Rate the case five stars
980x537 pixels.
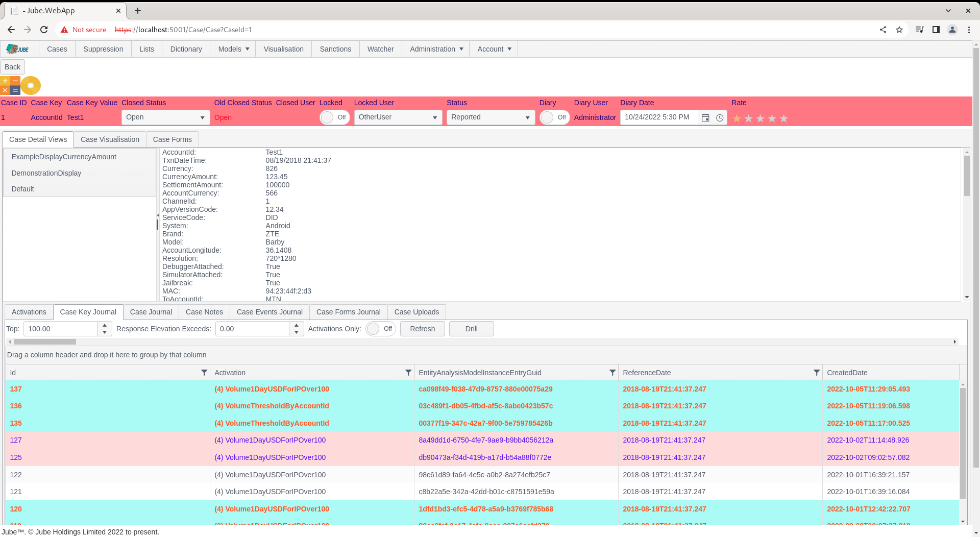click(x=783, y=118)
